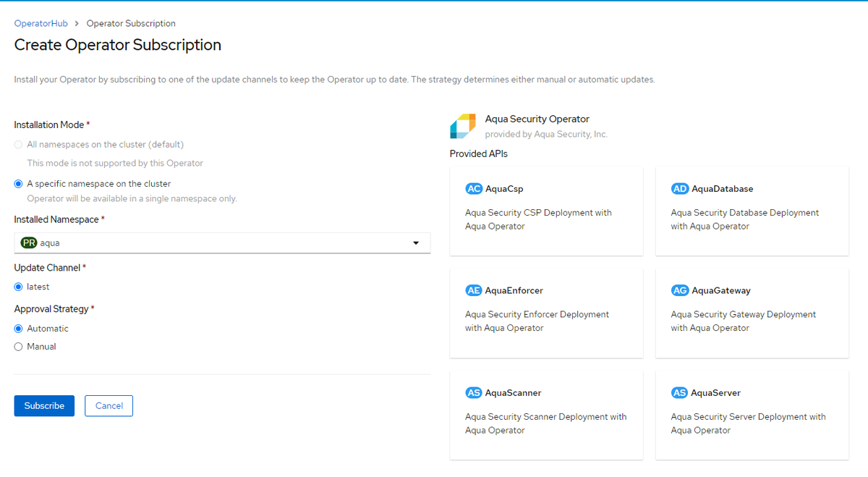Click the AC badge icon for AquaCsp

(x=474, y=189)
